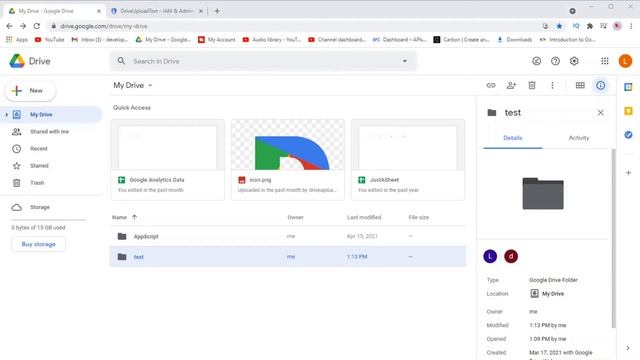
Task: Click the Google Drive logo
Action: 17,61
